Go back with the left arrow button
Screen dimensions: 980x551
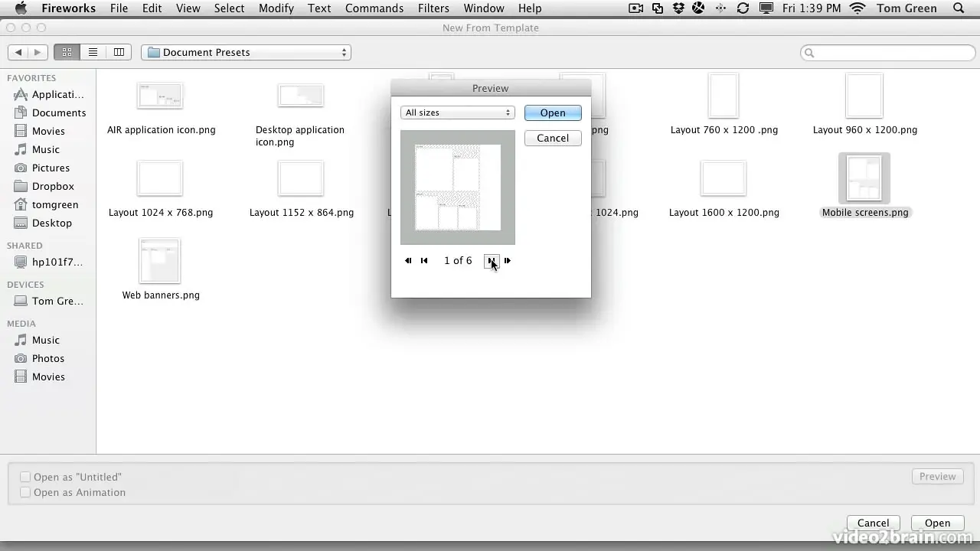click(x=18, y=52)
